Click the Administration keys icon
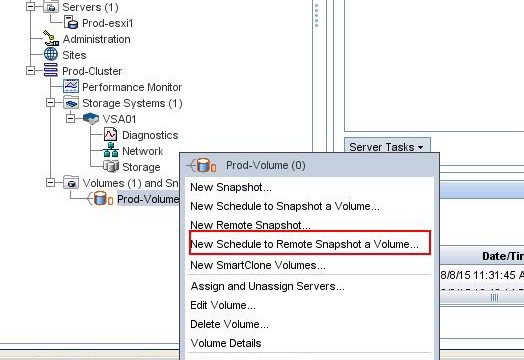524x360 pixels. [51, 38]
